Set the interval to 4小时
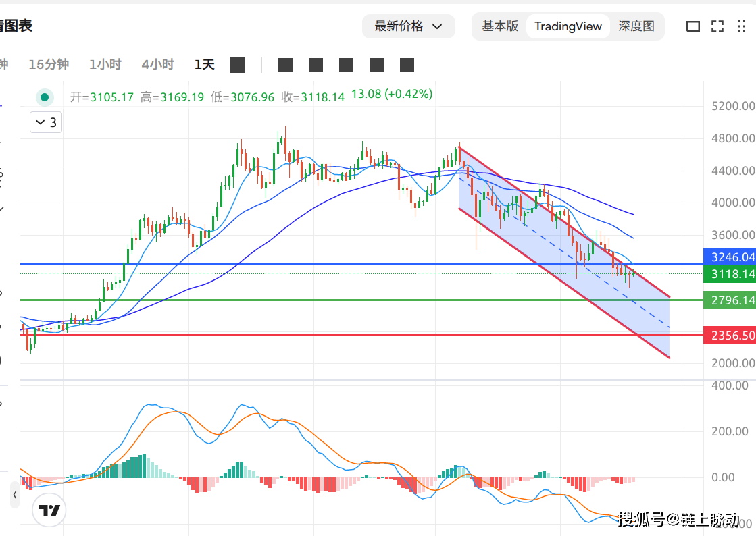This screenshot has width=756, height=536. (x=157, y=65)
